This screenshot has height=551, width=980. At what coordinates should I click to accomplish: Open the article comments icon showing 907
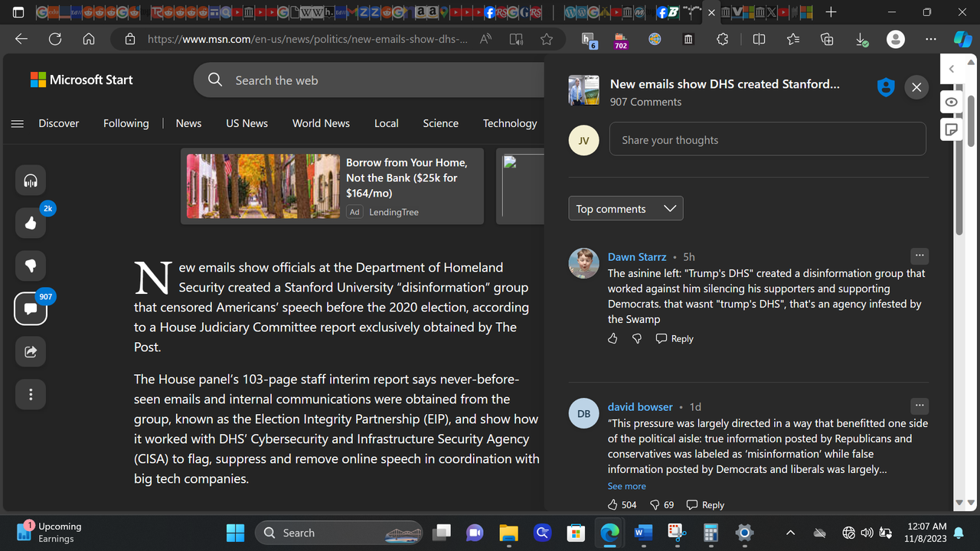(31, 309)
